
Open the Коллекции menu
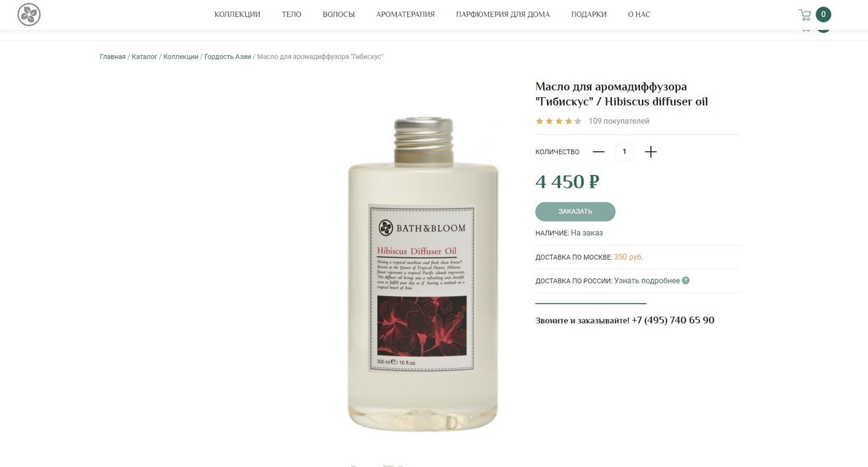point(237,14)
